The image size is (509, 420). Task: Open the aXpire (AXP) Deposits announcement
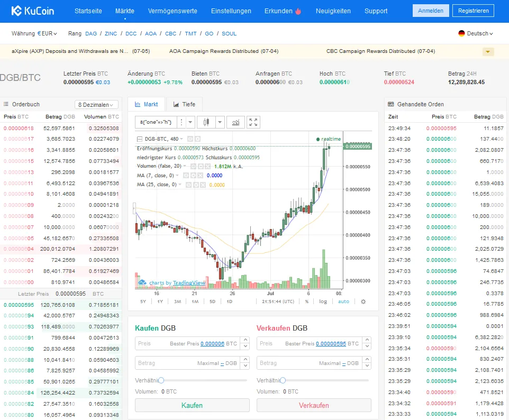[81, 51]
